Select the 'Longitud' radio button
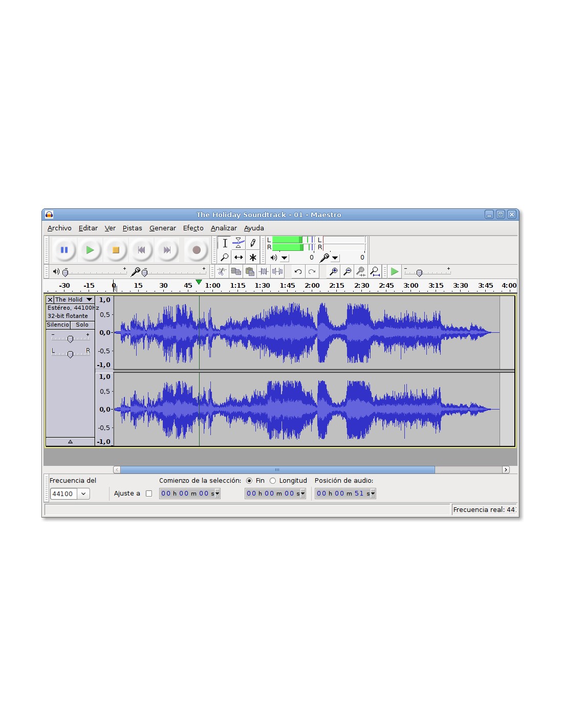The width and height of the screenshot is (563, 728). 273,481
